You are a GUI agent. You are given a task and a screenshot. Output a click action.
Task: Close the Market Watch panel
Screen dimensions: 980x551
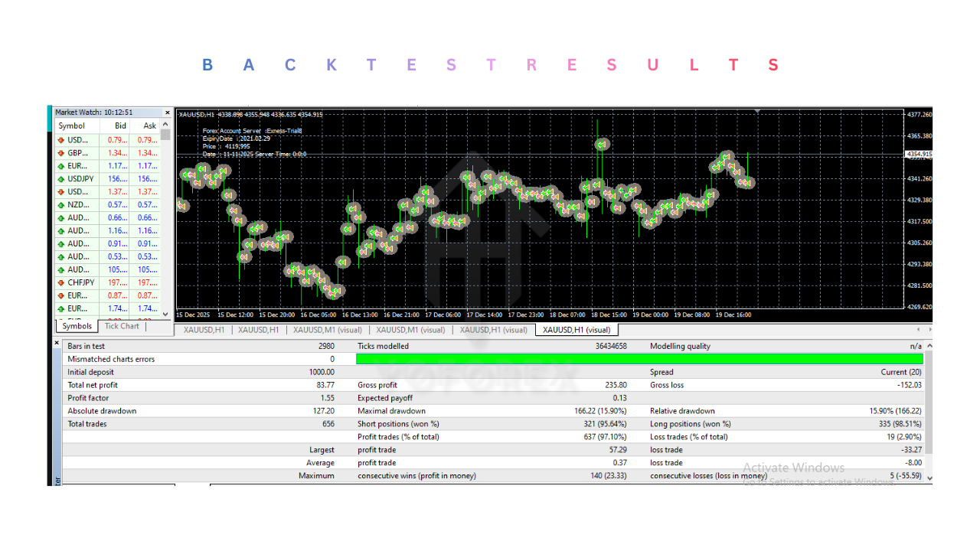168,112
